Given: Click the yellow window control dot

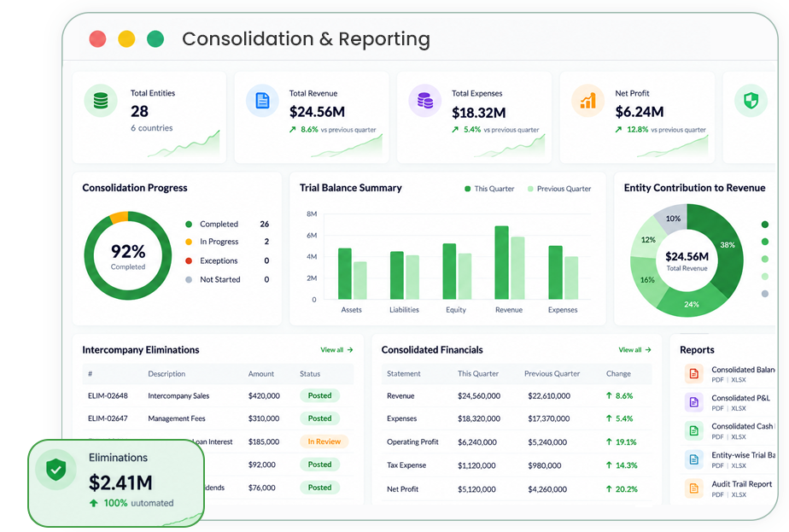Looking at the screenshot, I should click(x=126, y=38).
